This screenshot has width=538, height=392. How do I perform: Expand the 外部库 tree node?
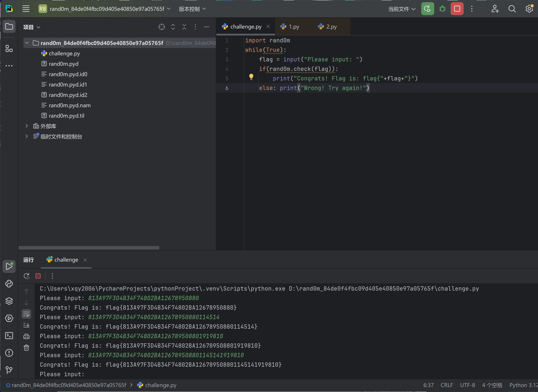(27, 126)
